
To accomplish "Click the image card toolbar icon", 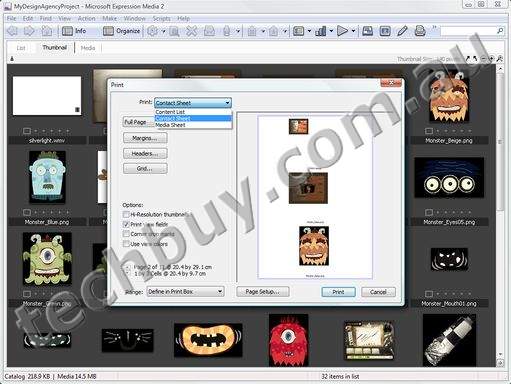I will coord(298,31).
